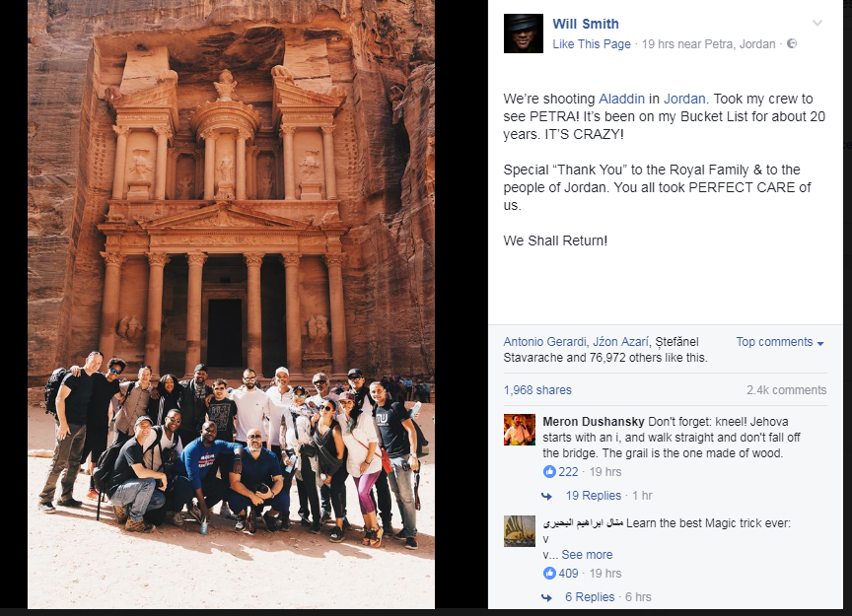The width and height of the screenshot is (852, 616).
Task: Click the like icon with 222 reactions
Action: click(549, 471)
